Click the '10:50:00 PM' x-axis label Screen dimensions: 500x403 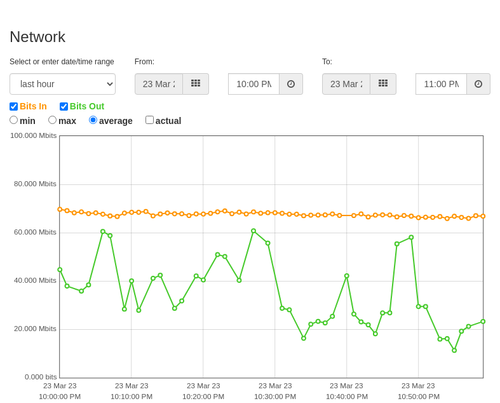point(419,397)
